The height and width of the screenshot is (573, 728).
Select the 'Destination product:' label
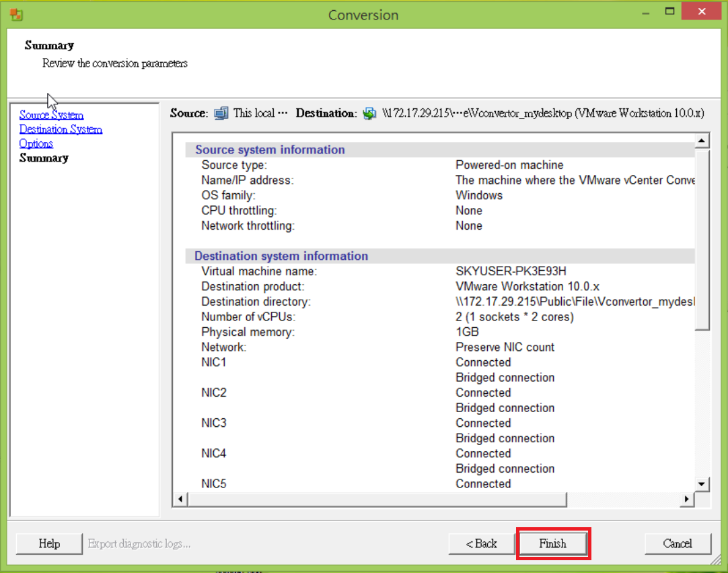[253, 287]
